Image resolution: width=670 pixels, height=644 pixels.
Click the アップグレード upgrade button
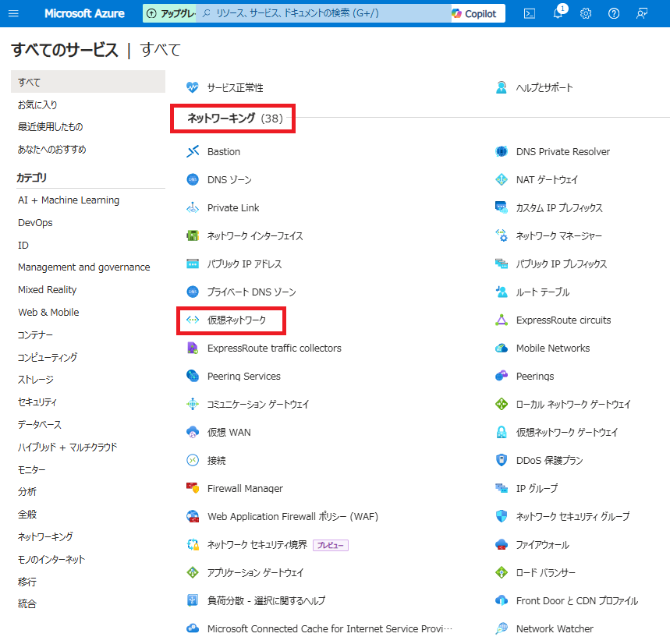pos(169,14)
